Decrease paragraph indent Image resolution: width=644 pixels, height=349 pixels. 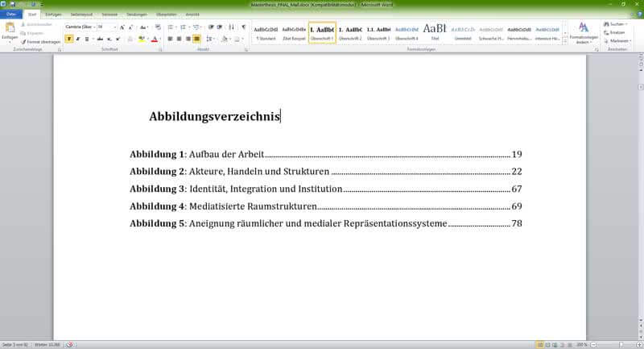[x=211, y=27]
